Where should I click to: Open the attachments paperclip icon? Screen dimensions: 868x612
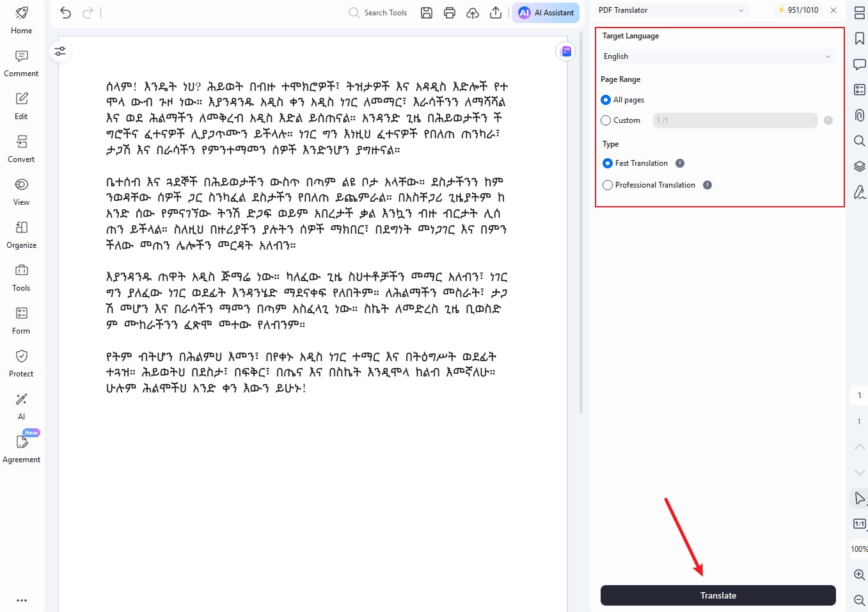click(860, 115)
